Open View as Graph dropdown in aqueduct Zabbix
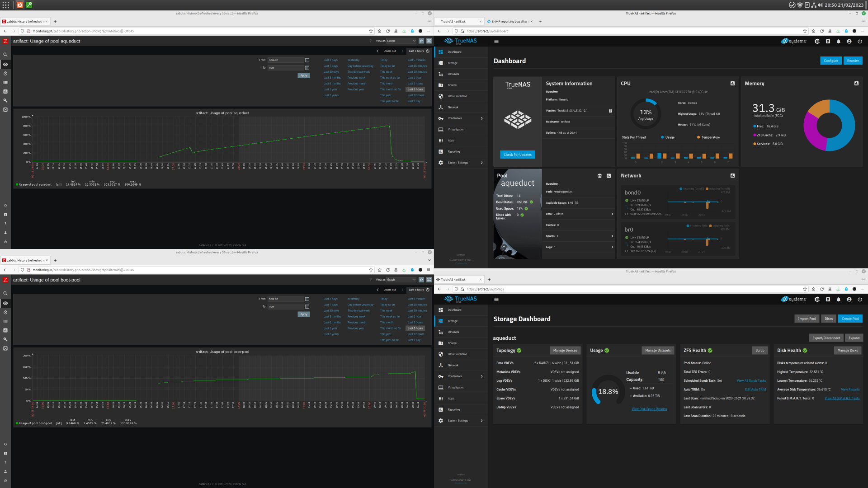The width and height of the screenshot is (868, 488). coord(401,41)
